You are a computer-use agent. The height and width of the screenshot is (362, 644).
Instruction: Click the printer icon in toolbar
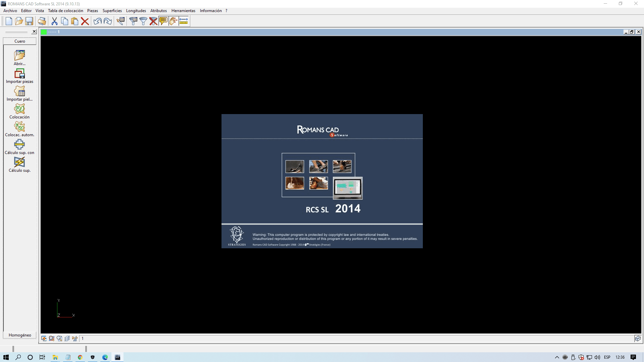tap(42, 21)
